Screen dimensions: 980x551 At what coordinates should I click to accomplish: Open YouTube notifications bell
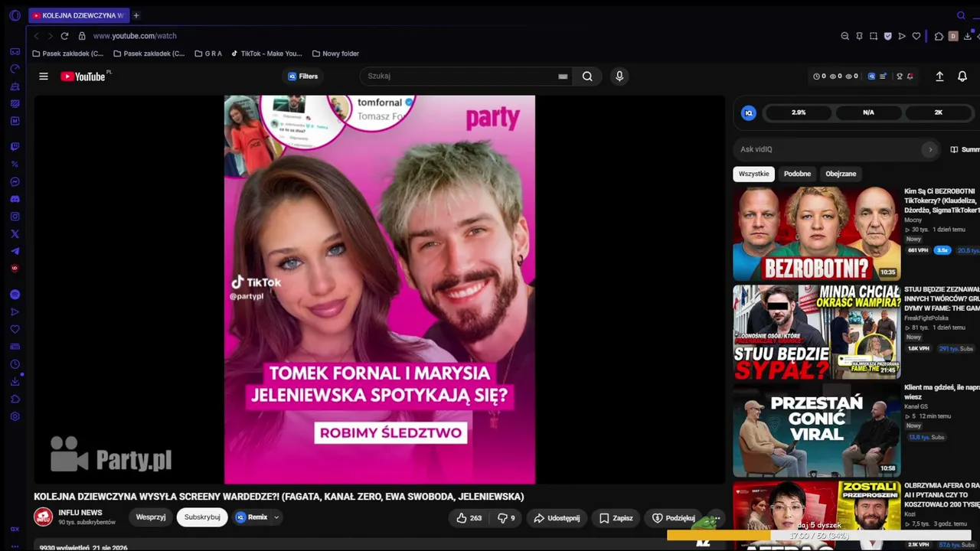[x=962, y=77]
